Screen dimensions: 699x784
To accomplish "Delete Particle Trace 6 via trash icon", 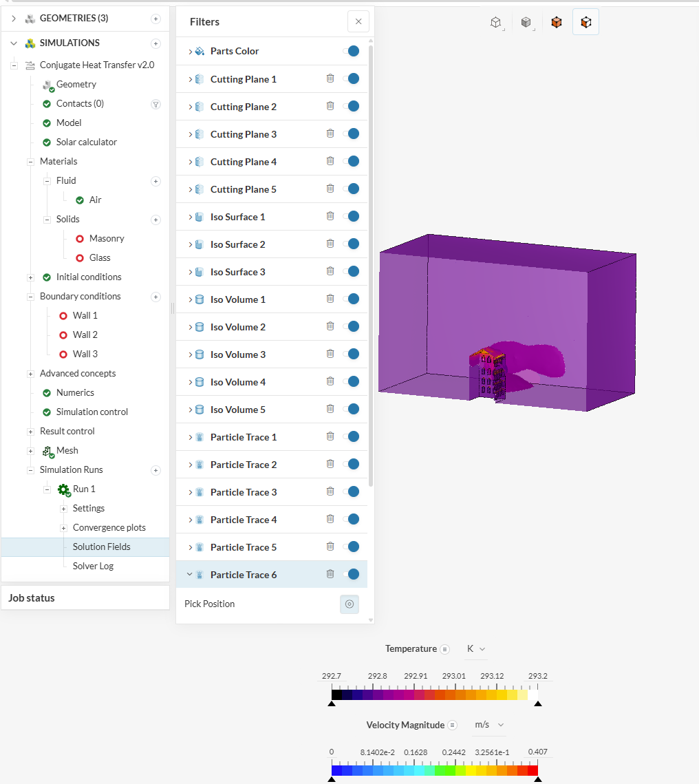I will (x=330, y=574).
